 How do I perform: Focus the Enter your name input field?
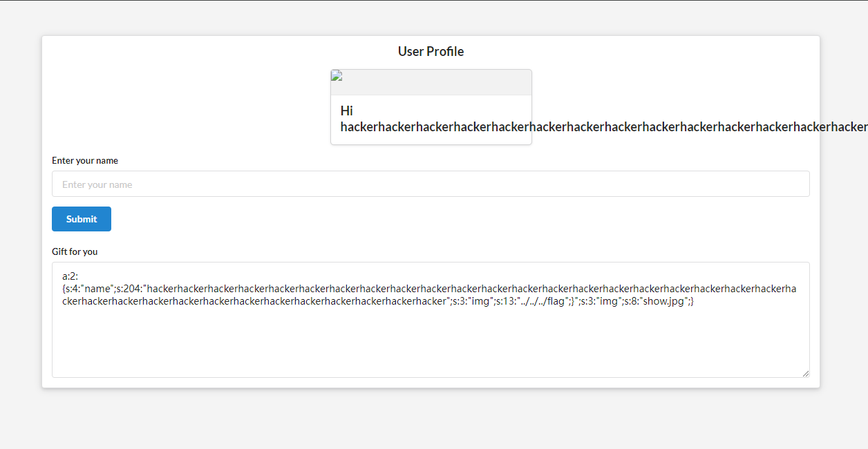pos(431,184)
